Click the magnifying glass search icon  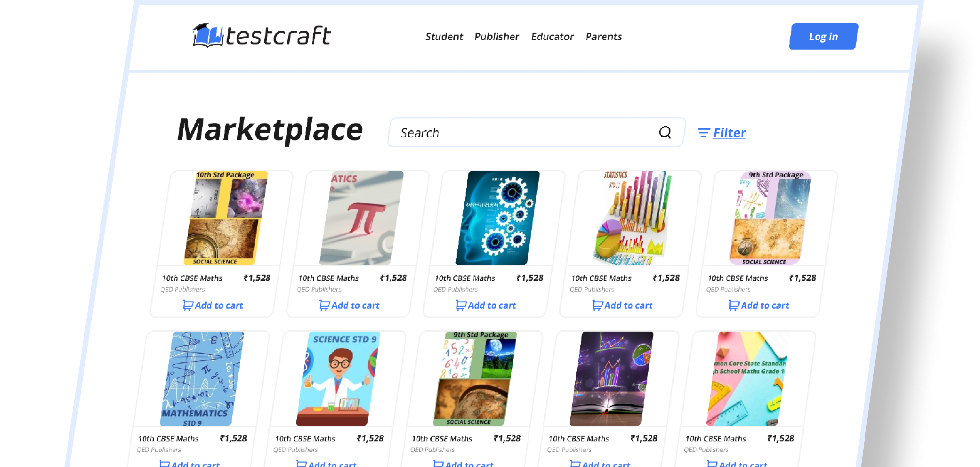(x=665, y=132)
